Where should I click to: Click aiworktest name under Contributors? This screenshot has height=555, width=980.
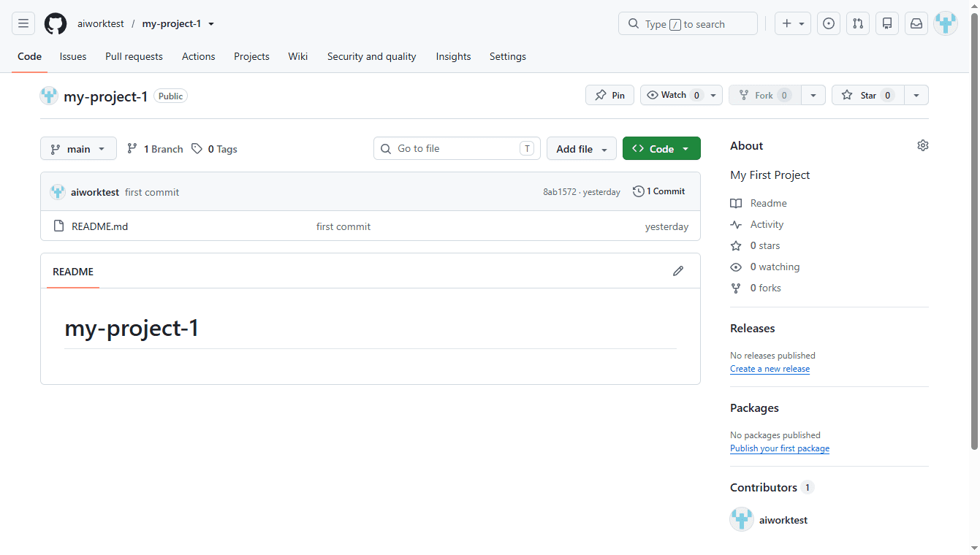(x=783, y=520)
